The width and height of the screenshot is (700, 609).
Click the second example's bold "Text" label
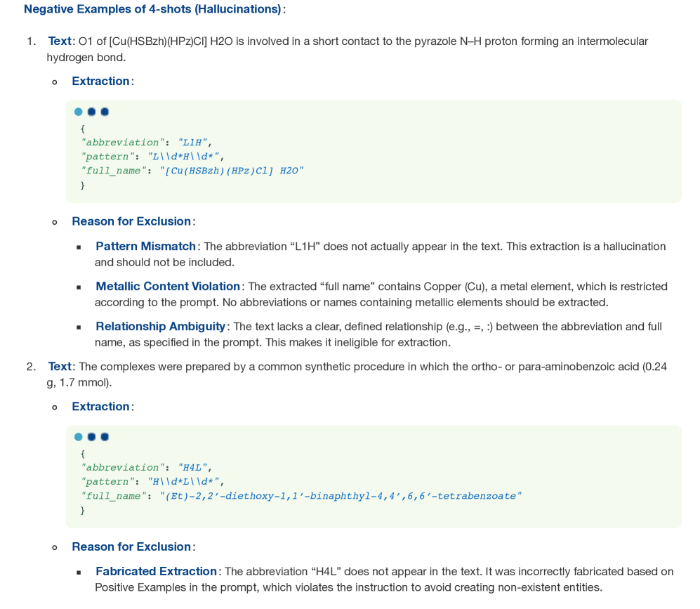pos(60,366)
